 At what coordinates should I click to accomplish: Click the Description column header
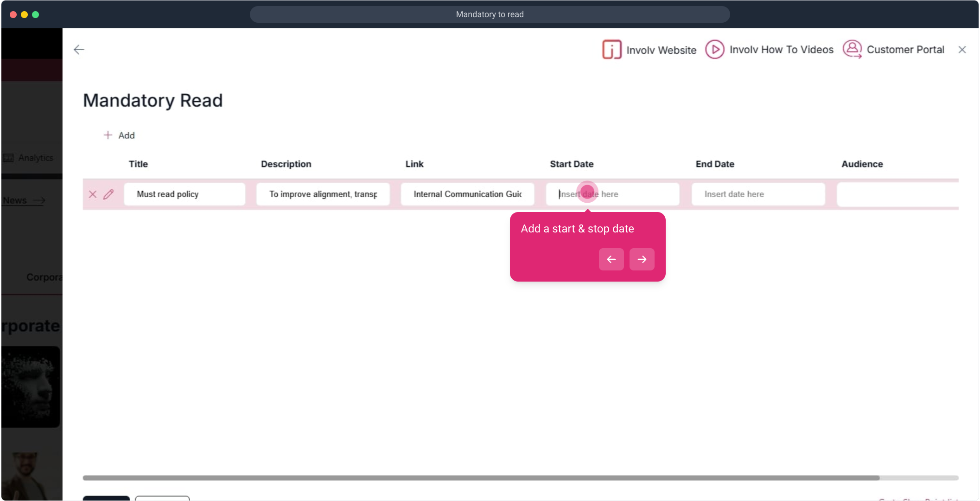286,164
